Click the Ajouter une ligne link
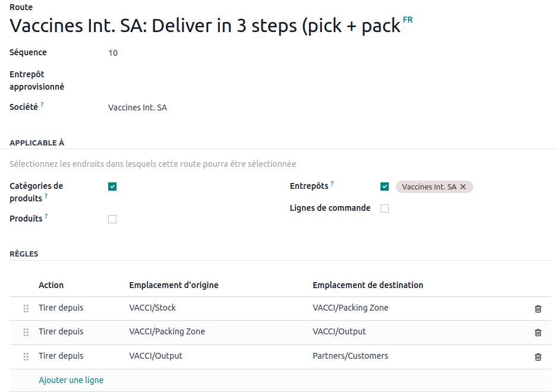The height and width of the screenshot is (392, 557). pyautogui.click(x=71, y=380)
